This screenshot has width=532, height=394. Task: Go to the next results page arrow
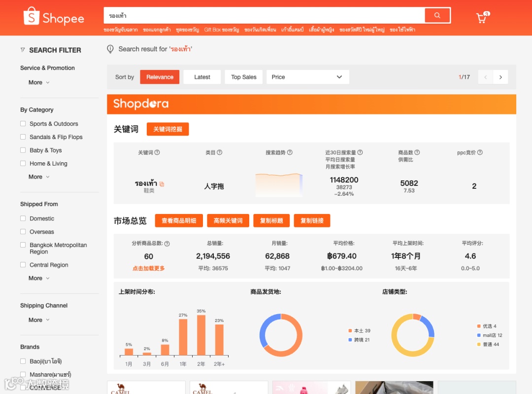[500, 77]
